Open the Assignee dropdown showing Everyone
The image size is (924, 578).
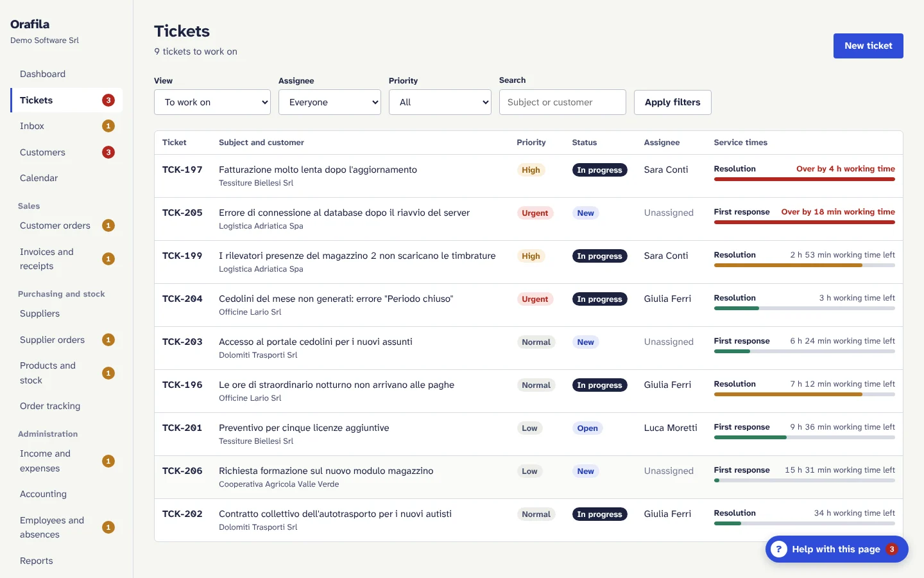330,102
